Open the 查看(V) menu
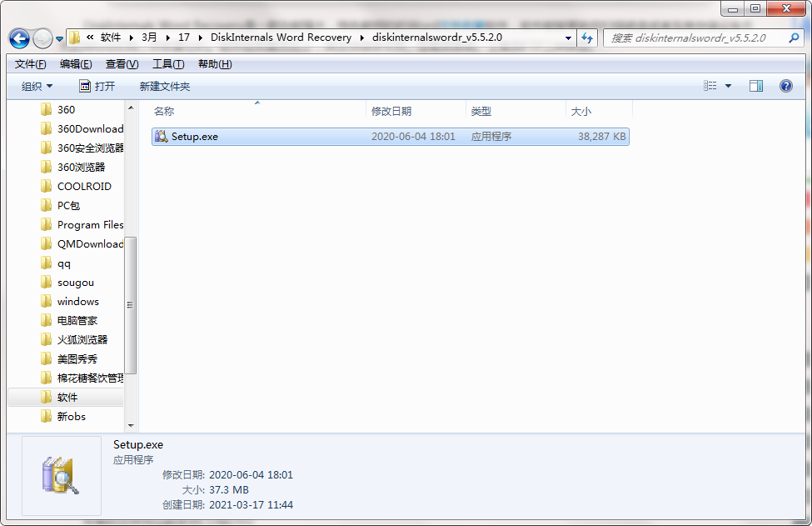The image size is (812, 526). 122,63
